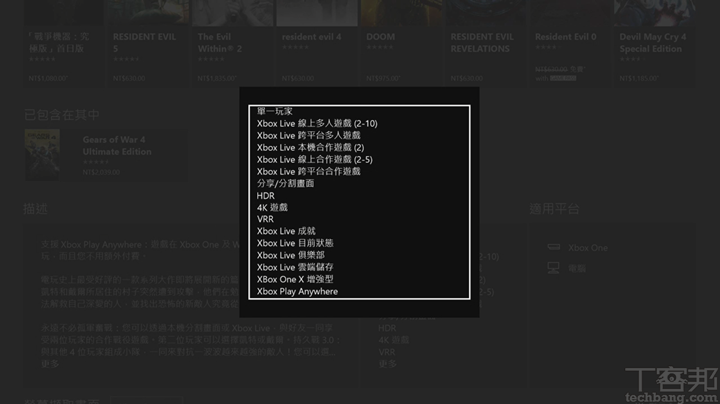Open the Resident Evil 0 game card
This screenshot has width=720, height=404.
570,42
